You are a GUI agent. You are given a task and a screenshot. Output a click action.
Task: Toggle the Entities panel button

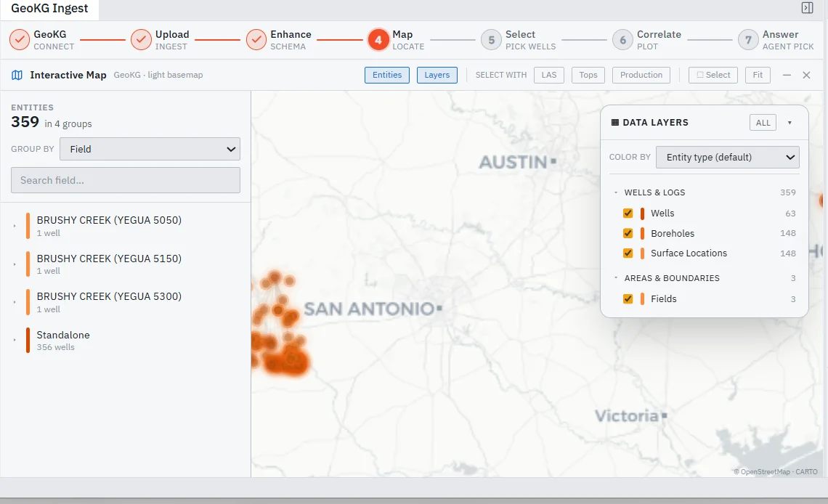[x=387, y=75]
